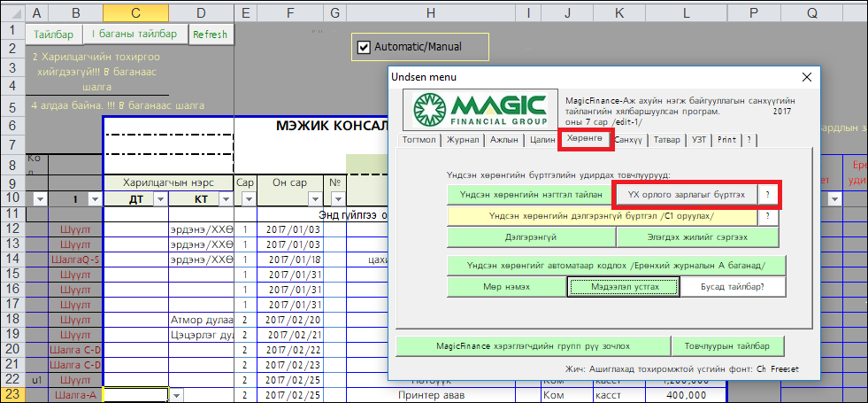Open the Print tab
Viewport: 868px width, 403px height.
(726, 140)
